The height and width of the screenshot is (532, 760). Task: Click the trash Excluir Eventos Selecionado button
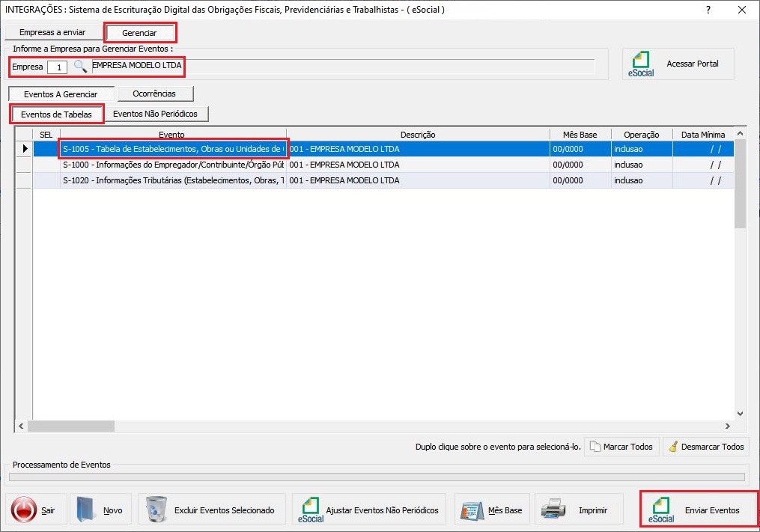pos(211,510)
